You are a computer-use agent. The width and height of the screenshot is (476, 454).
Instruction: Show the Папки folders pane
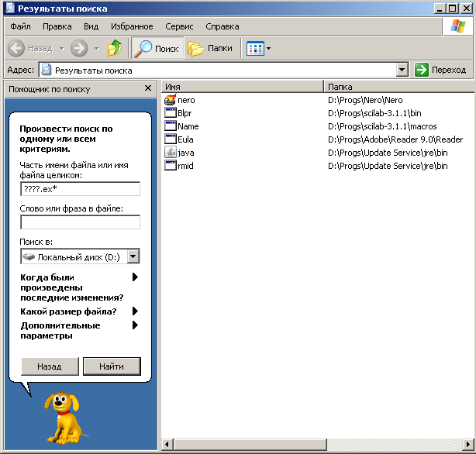pyautogui.click(x=210, y=48)
